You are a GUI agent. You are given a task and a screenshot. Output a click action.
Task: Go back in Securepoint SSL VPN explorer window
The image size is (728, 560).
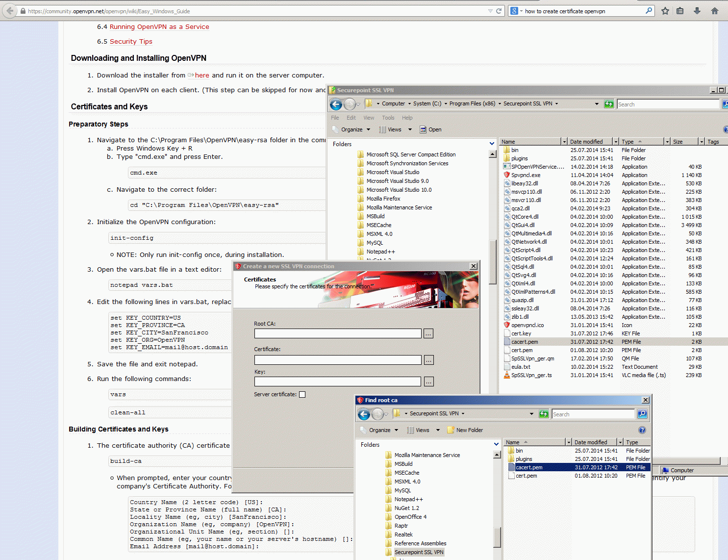336,104
